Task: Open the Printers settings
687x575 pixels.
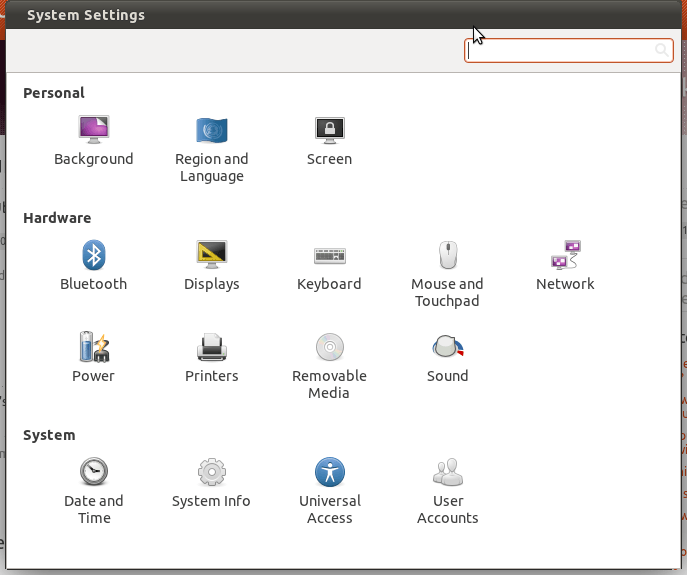Action: (212, 358)
